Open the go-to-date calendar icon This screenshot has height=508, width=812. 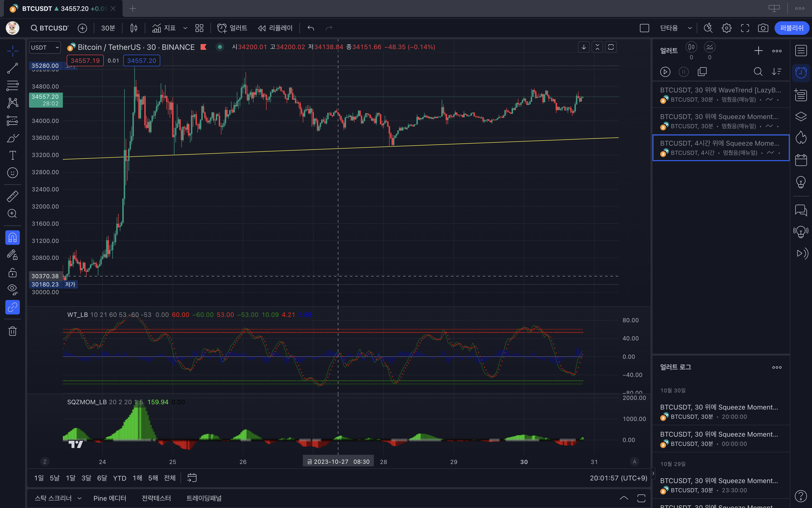click(192, 478)
